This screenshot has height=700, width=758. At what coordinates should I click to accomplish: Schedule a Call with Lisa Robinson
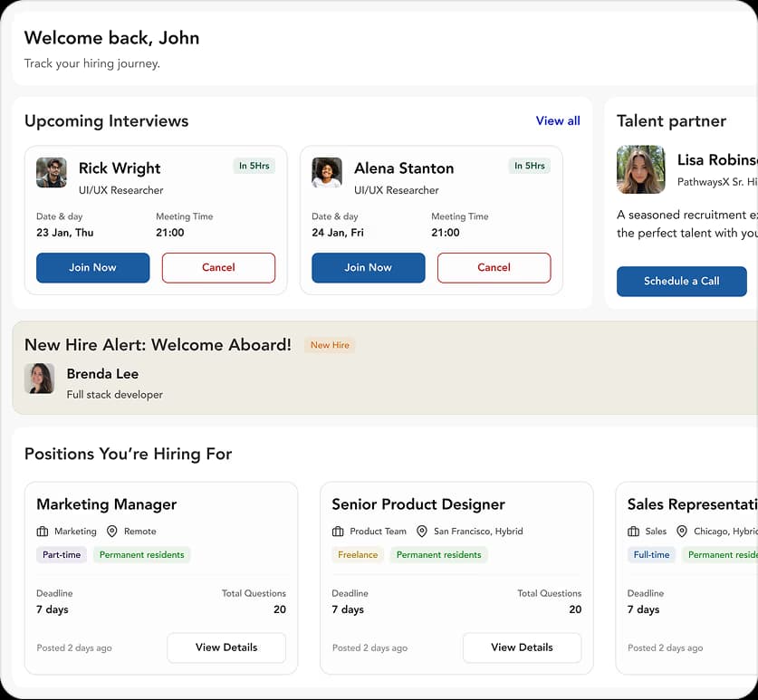point(681,281)
